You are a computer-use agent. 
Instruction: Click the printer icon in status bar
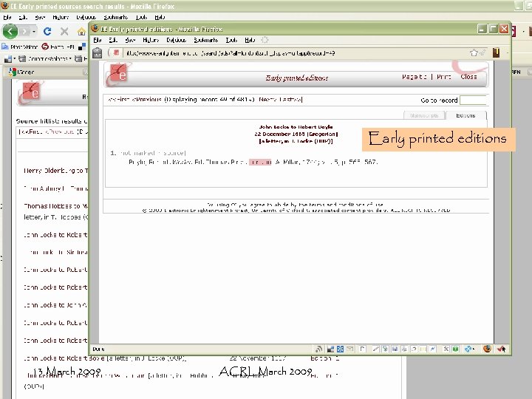click(x=404, y=349)
